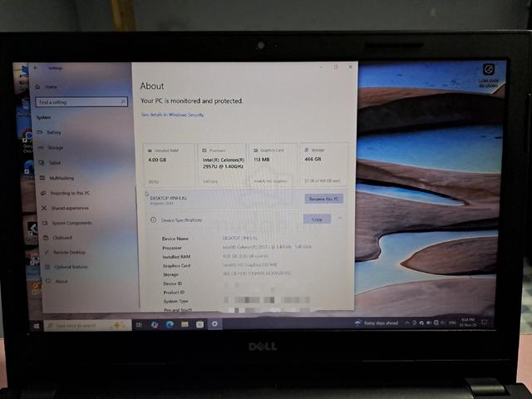Image resolution: width=532 pixels, height=399 pixels.
Task: Launch Microsoft Edge from the taskbar
Action: coord(170,325)
